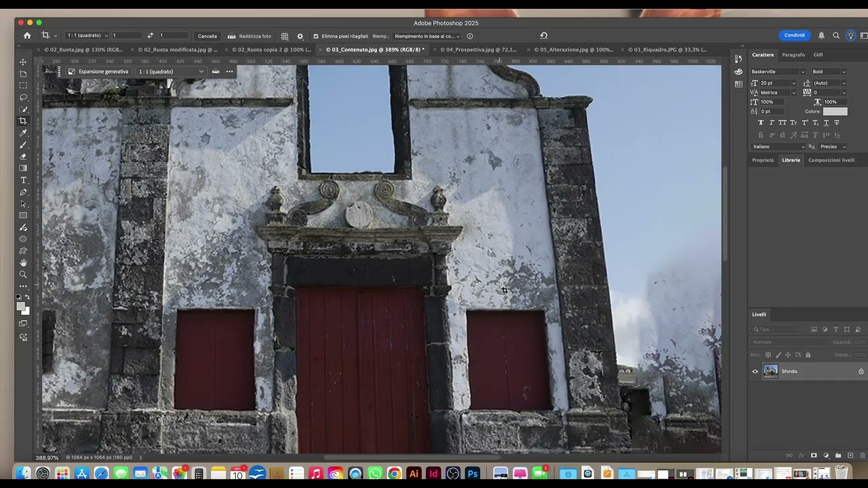Switch to the 02_Ruota.jpg document tab

tap(83, 49)
